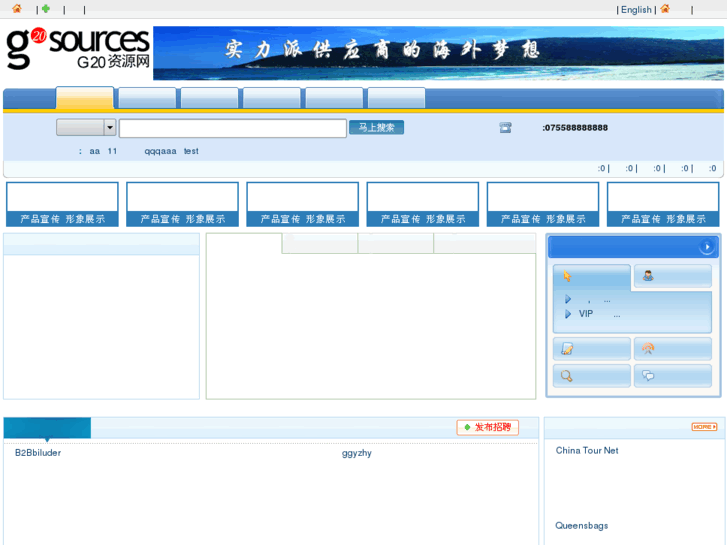Click the phone number 075588888888
Screen dimensions: 727x545
pyautogui.click(x=576, y=128)
